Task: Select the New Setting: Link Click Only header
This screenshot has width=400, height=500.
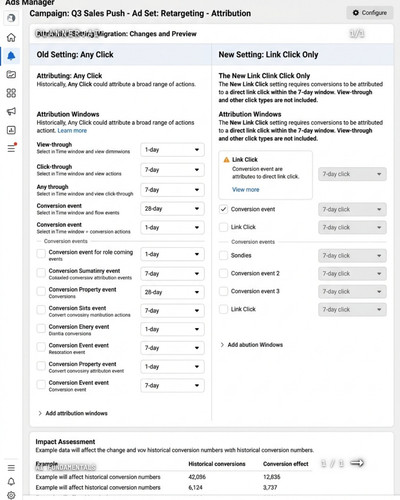Action: click(x=268, y=55)
